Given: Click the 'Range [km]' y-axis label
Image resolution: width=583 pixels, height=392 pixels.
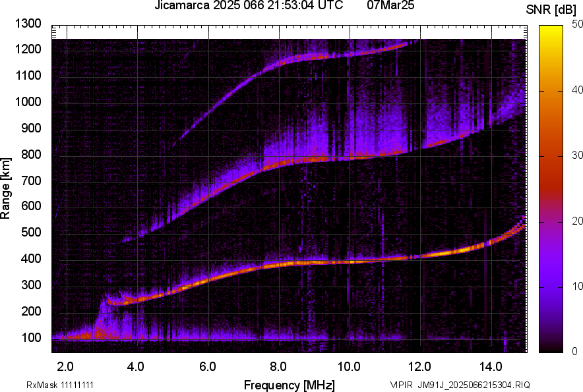Looking at the screenshot, I should tap(5, 188).
